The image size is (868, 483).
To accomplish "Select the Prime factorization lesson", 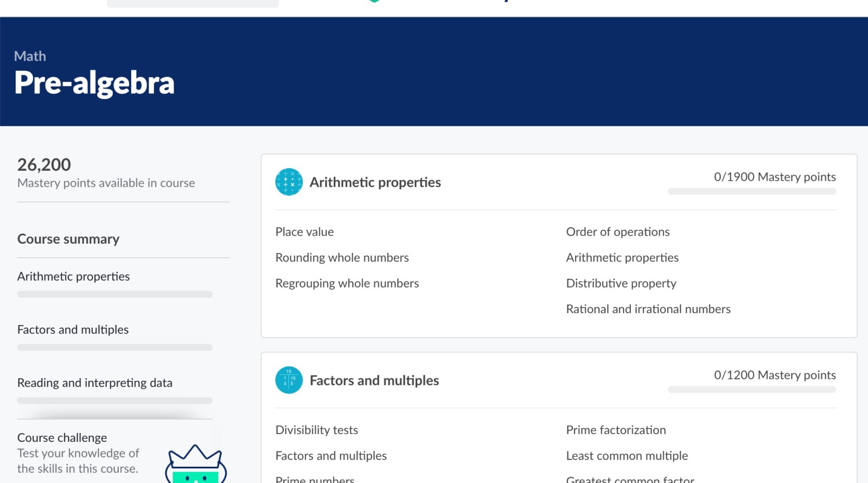I will point(616,430).
